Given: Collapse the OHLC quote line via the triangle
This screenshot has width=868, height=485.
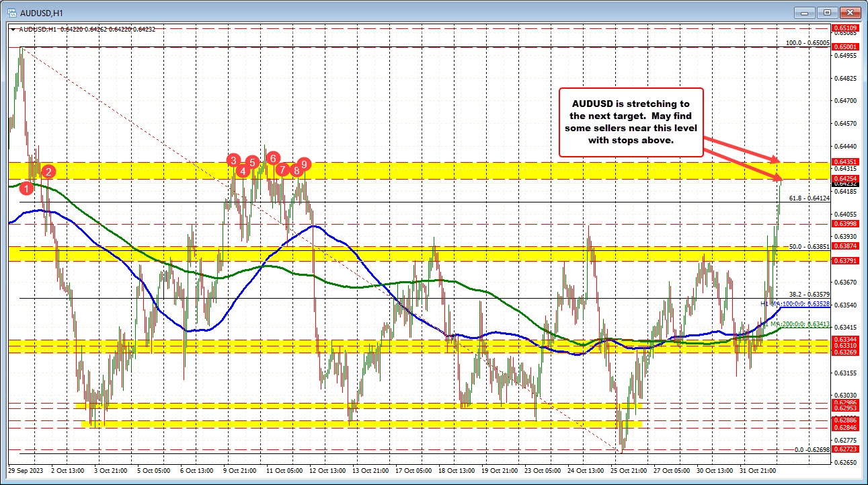Looking at the screenshot, I should [x=11, y=30].
